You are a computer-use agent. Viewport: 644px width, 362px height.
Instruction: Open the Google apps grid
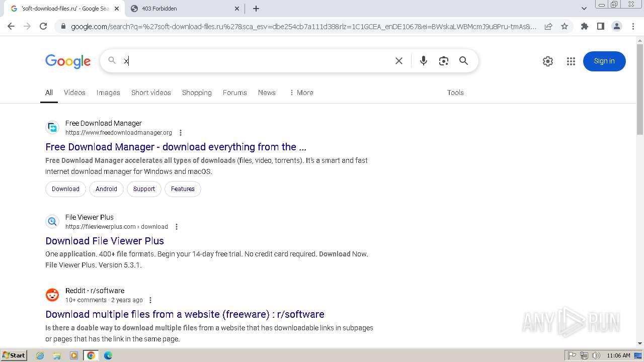click(571, 61)
